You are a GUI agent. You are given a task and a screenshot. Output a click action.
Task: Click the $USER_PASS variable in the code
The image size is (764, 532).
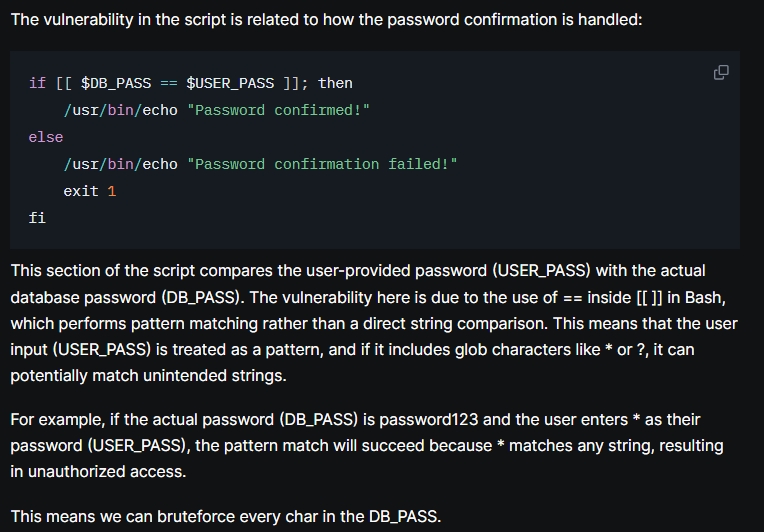230,83
